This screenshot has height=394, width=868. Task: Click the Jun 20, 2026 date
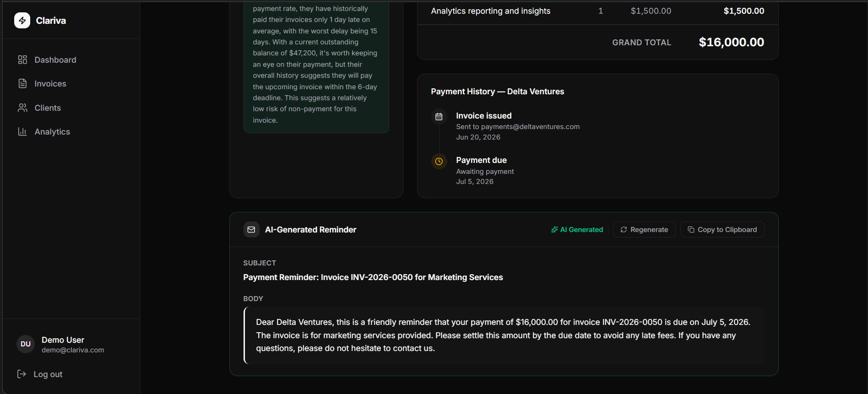[478, 137]
